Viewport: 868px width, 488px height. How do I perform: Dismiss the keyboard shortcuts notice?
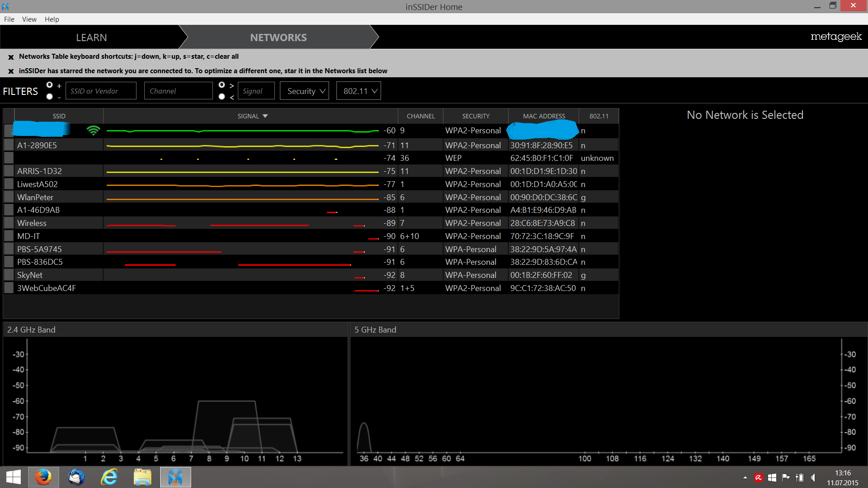(11, 57)
